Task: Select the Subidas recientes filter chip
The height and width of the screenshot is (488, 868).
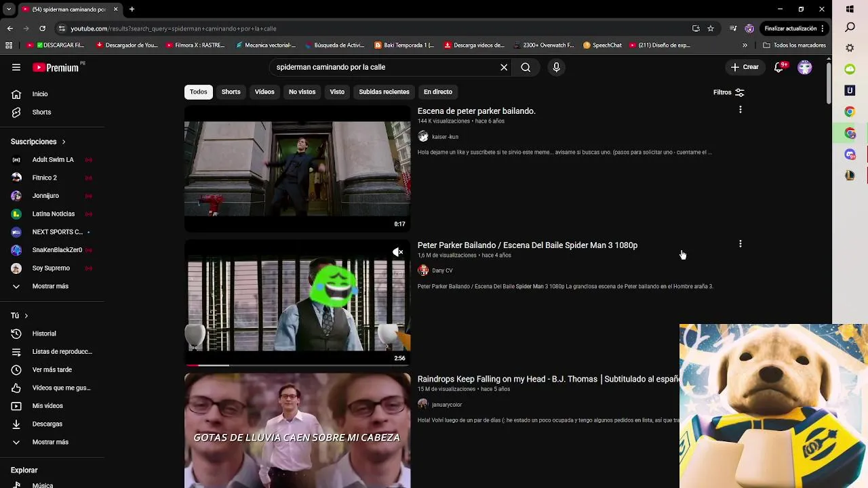Action: coord(384,91)
